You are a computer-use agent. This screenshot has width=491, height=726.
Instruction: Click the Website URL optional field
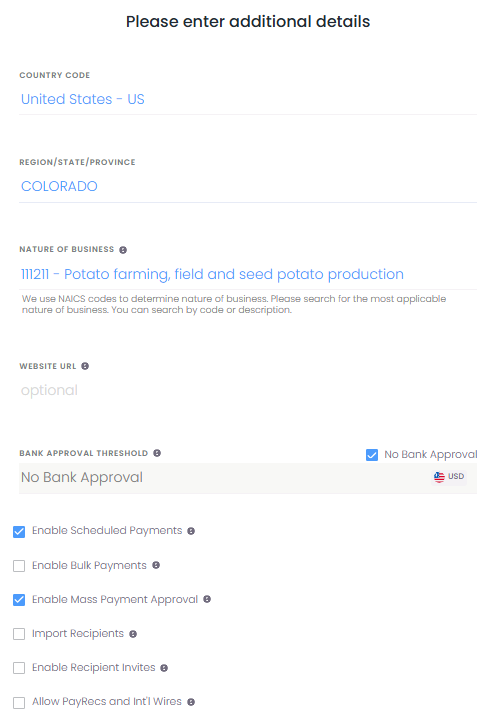point(248,390)
